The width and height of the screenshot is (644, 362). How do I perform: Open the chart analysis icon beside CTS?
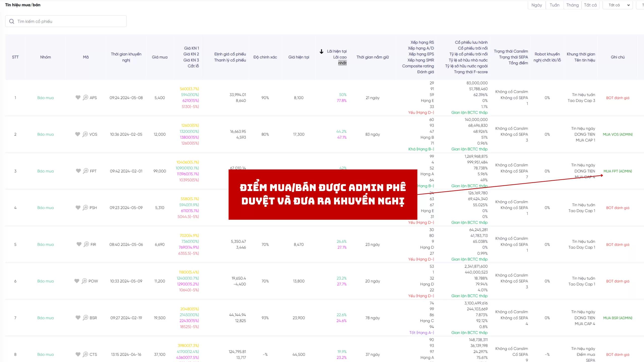pyautogui.click(x=86, y=354)
